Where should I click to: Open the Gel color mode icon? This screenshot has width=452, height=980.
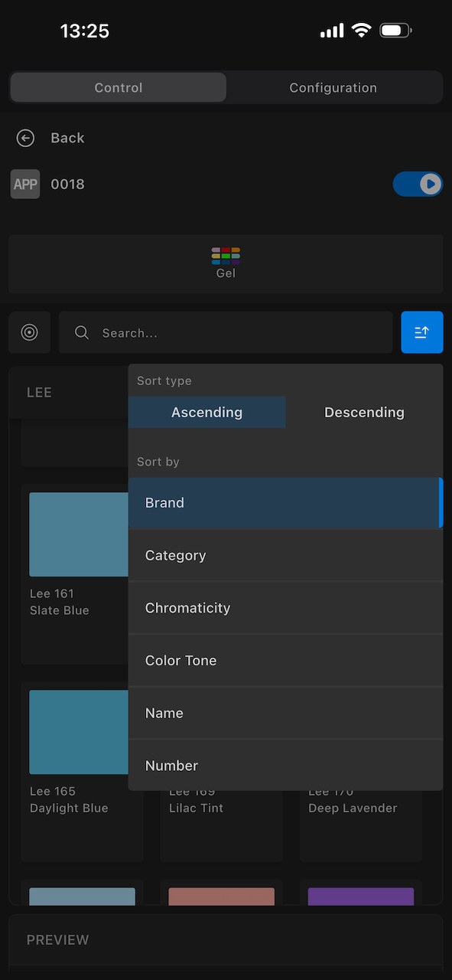coord(226,256)
